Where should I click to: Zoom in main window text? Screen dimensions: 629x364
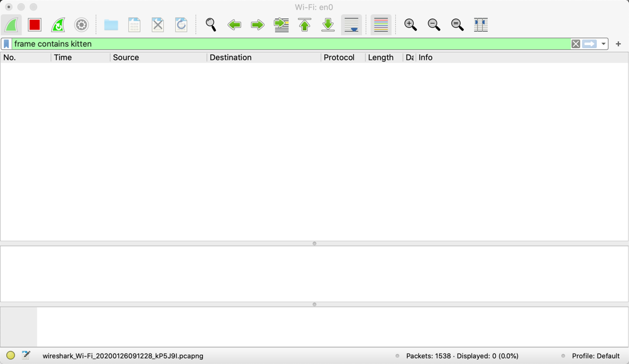point(410,25)
